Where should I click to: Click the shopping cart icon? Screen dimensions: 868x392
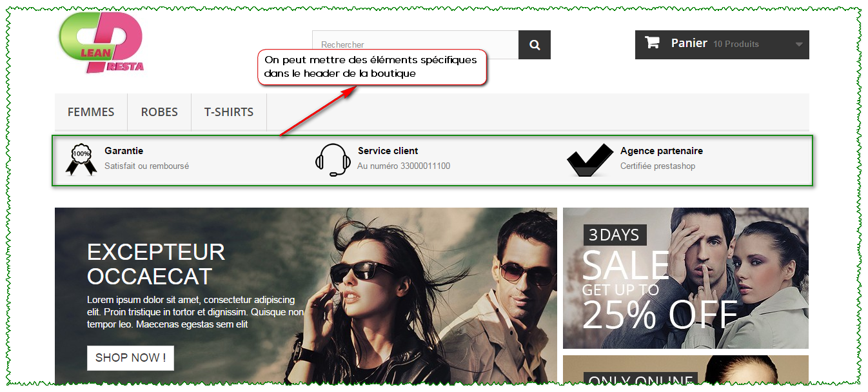click(x=652, y=43)
